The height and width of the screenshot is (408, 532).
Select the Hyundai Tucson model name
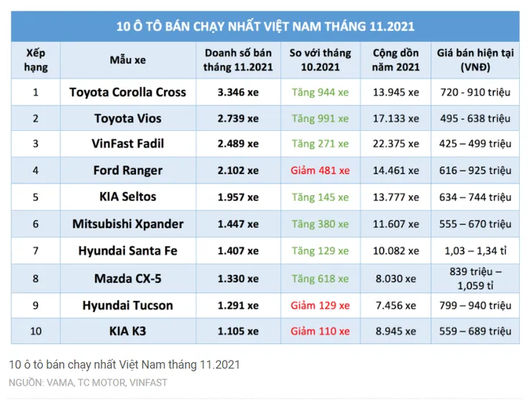click(128, 305)
